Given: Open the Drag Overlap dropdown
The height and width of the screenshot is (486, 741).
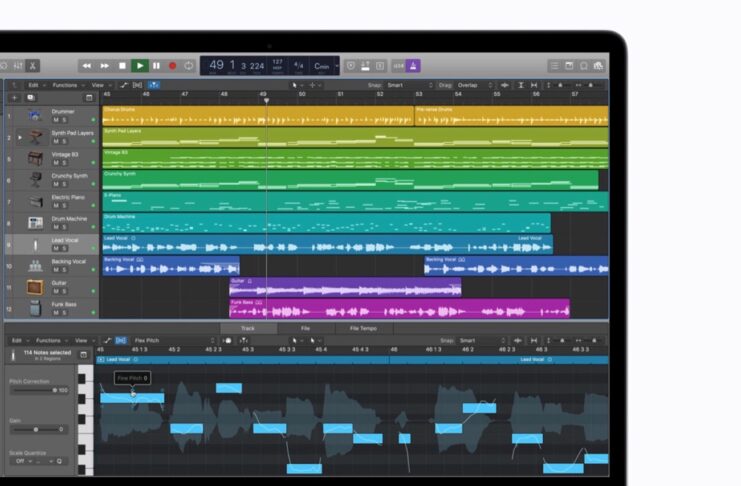Looking at the screenshot, I should click(x=474, y=85).
